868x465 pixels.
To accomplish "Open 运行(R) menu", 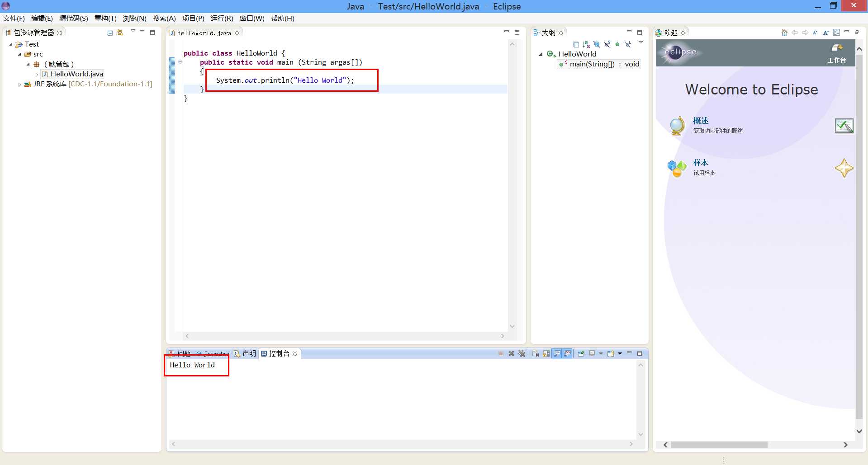I will click(222, 19).
